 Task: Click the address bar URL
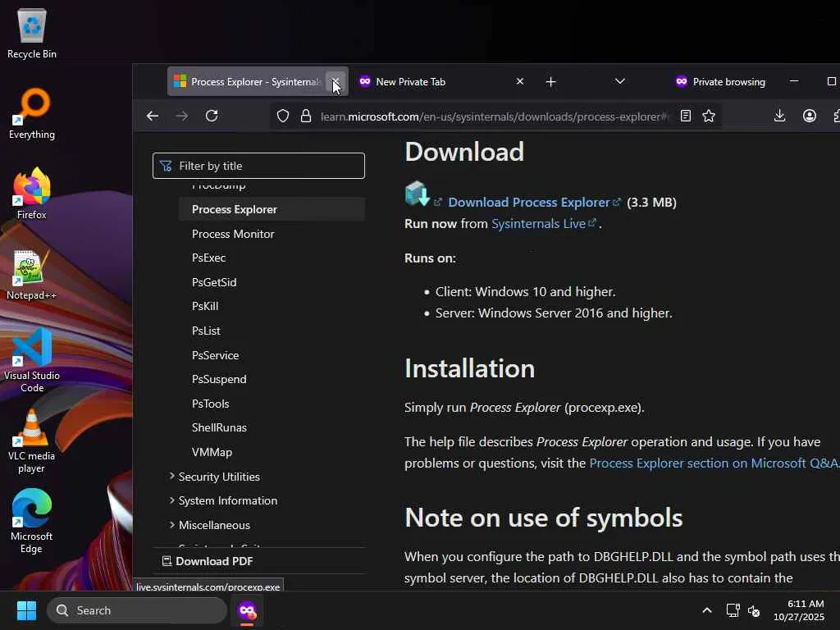pyautogui.click(x=494, y=116)
